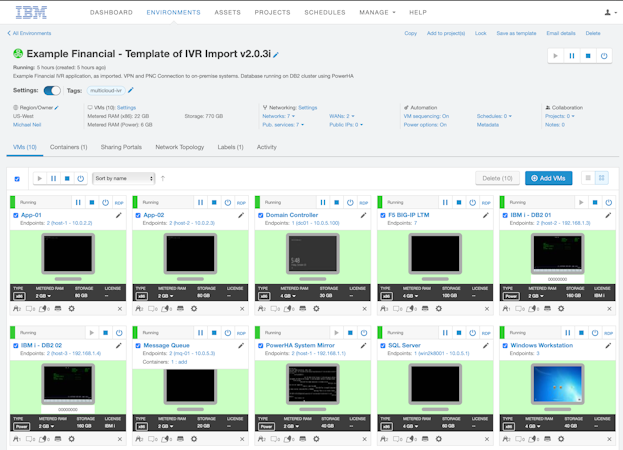Run the whole environment with play icon
Screen dimensions: 623x450
click(555, 56)
